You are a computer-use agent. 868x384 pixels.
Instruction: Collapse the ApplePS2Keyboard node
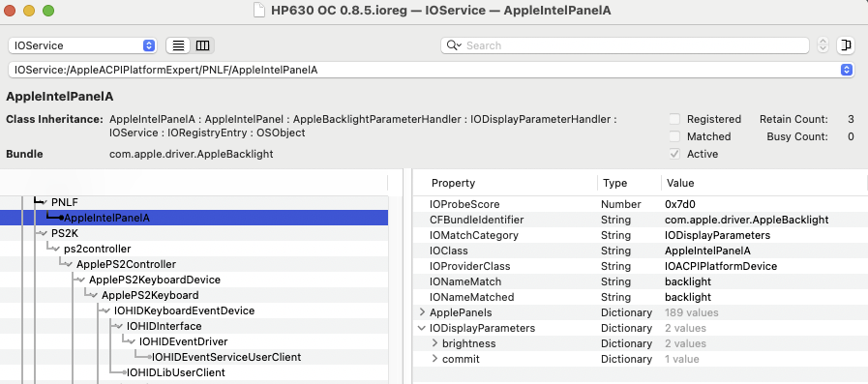pyautogui.click(x=95, y=295)
